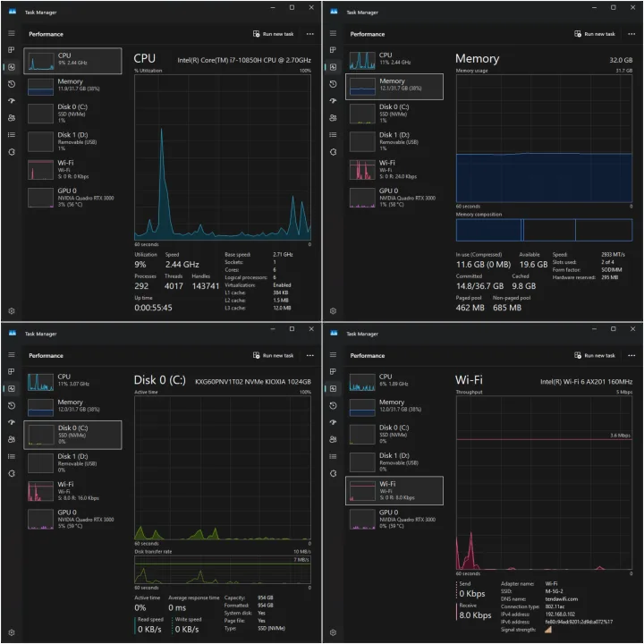
Task: Select CPU 6% item in the Wi-Fi window
Action: [x=394, y=382]
